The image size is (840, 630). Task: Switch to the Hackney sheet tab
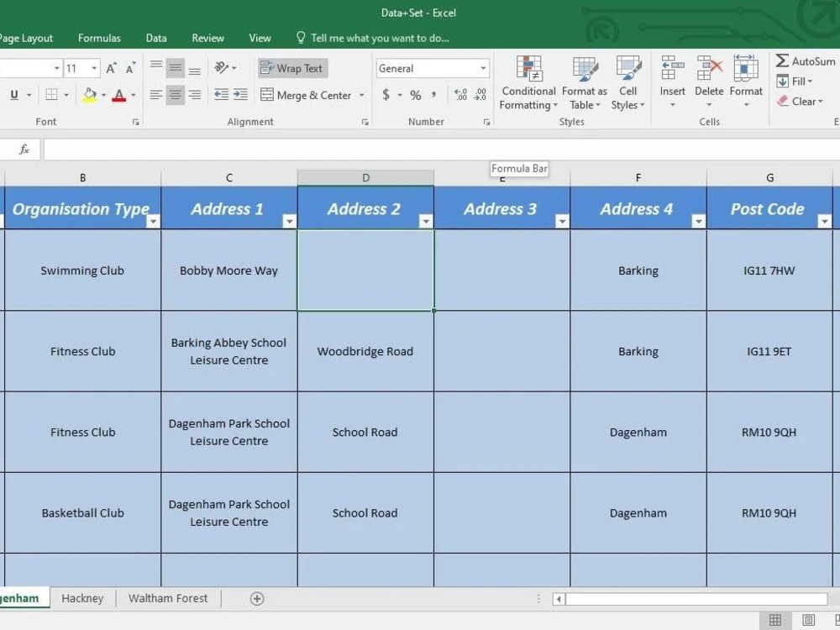click(82, 598)
